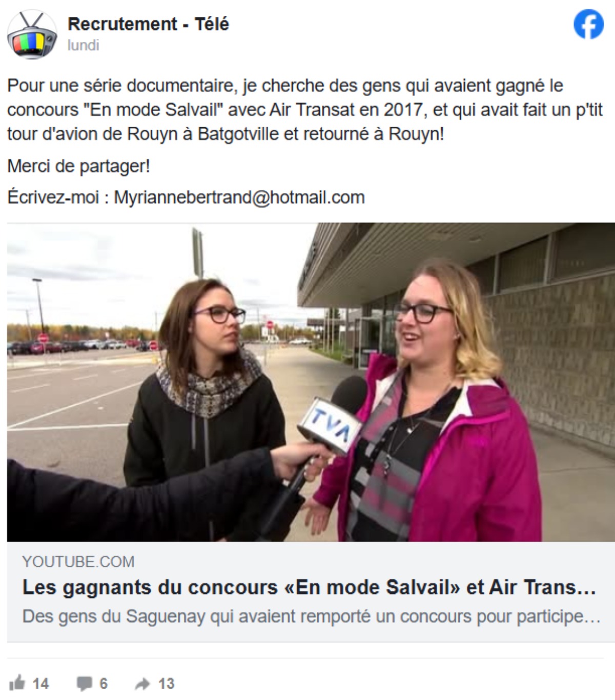
Task: Open the 6 comments count
Action: point(104,684)
